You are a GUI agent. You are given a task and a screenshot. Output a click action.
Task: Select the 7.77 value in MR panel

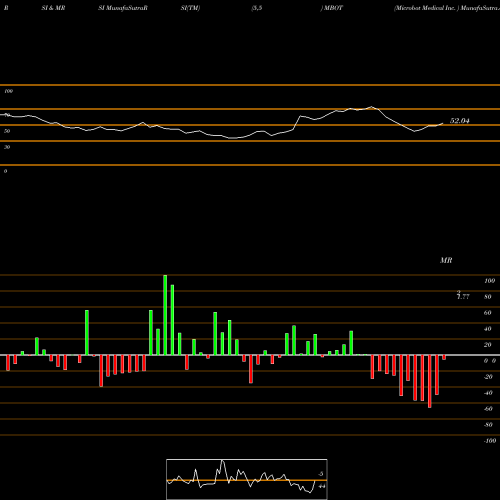click(x=463, y=296)
